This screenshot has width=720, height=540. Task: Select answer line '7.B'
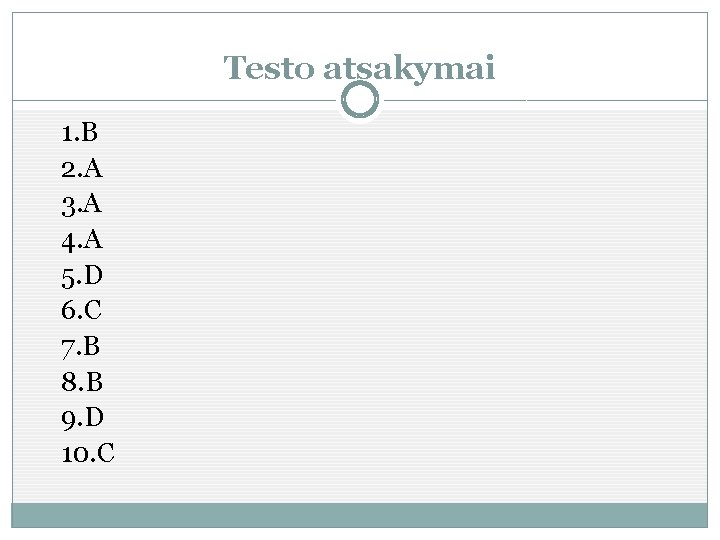pyautogui.click(x=81, y=346)
